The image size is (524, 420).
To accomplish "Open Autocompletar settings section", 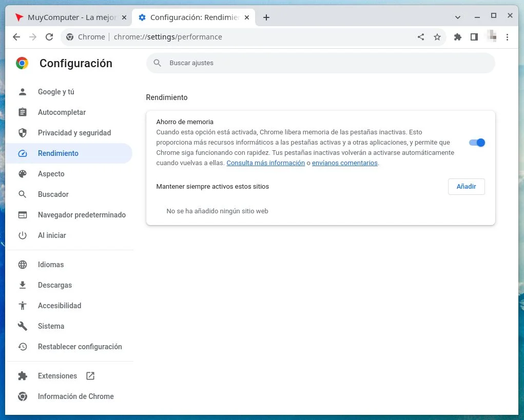I will pyautogui.click(x=69, y=112).
